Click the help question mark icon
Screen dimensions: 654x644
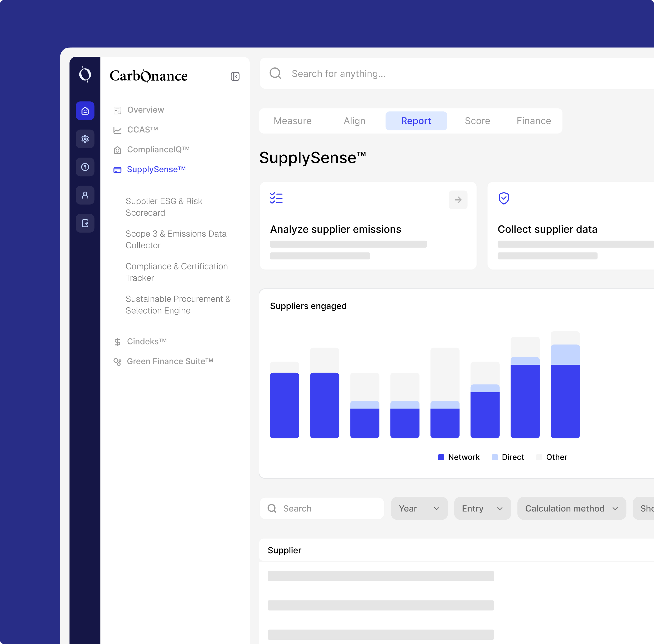click(x=85, y=167)
